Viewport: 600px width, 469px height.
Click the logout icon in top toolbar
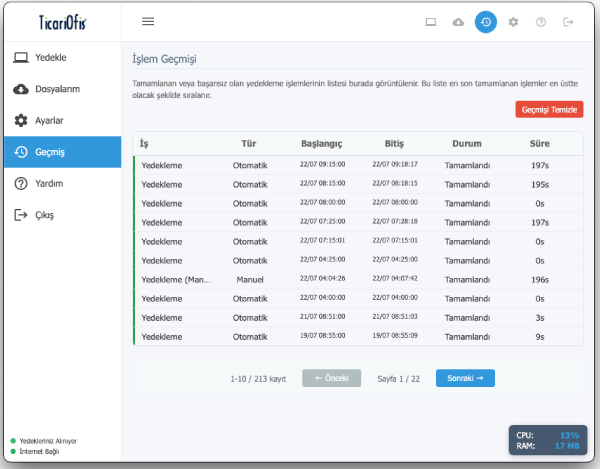pos(569,21)
